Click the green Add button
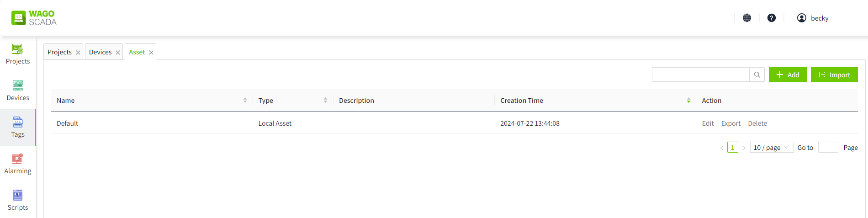This screenshot has width=868, height=218. pyautogui.click(x=788, y=74)
